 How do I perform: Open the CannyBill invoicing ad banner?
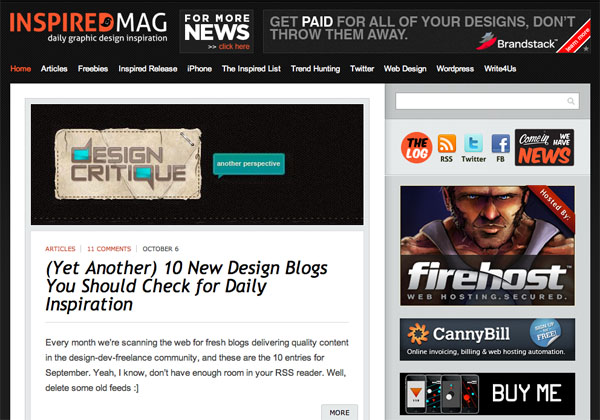pos(487,339)
